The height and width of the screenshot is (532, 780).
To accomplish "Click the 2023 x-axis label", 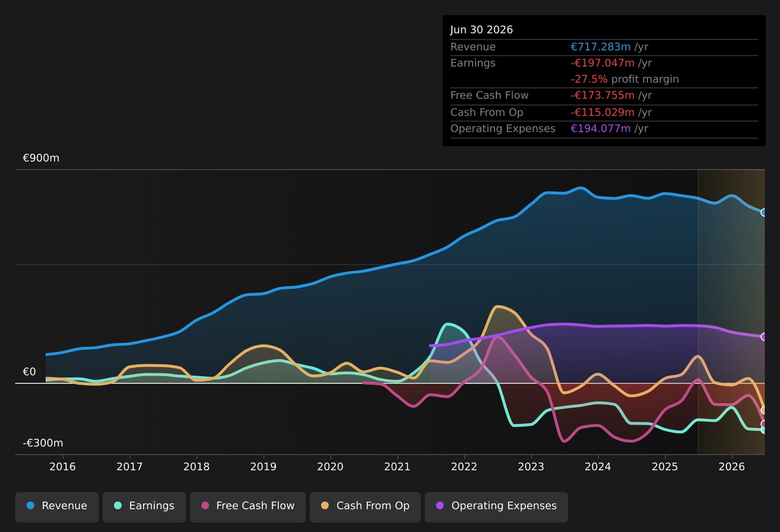I will click(531, 467).
